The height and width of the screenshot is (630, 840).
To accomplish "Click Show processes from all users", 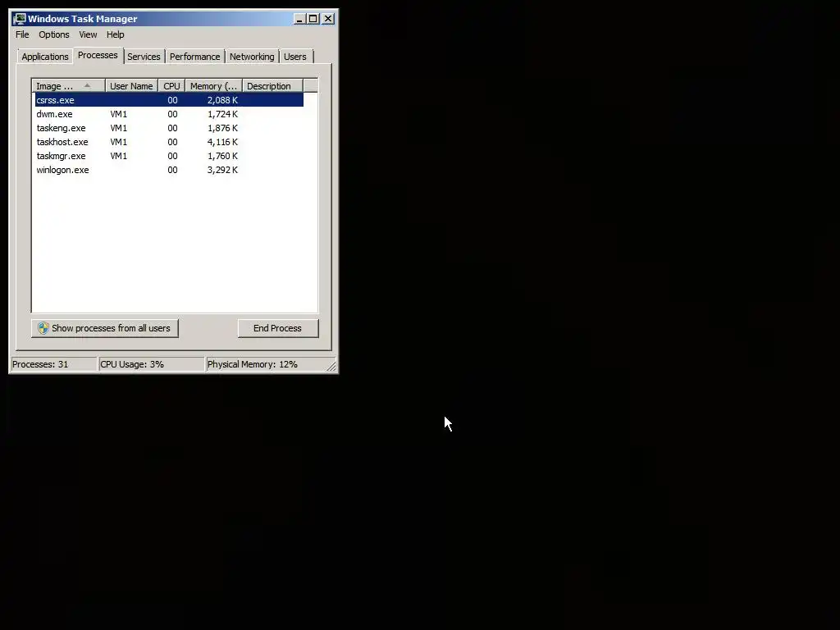I will click(105, 328).
